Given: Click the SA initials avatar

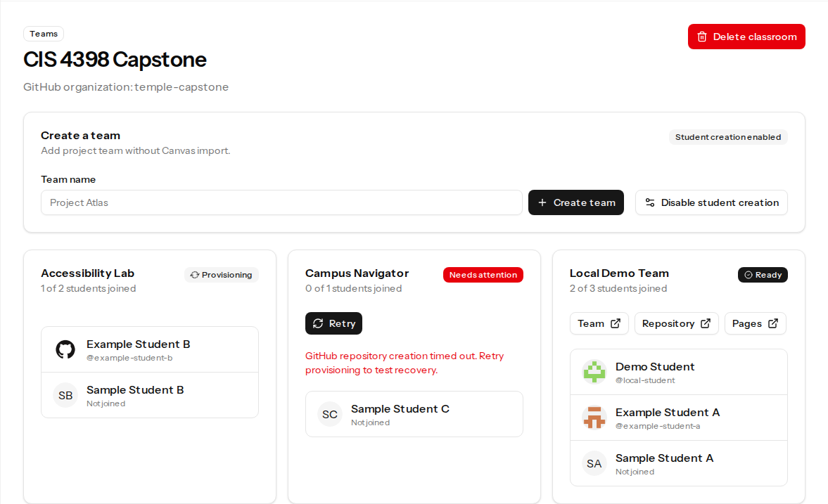Looking at the screenshot, I should click(594, 463).
